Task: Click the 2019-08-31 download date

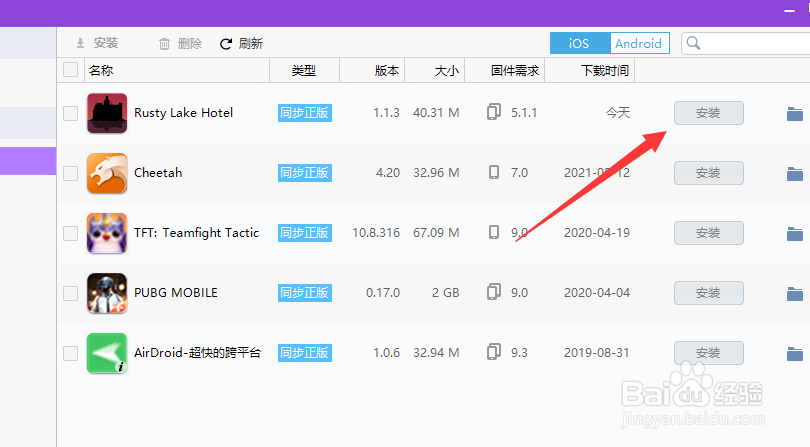Action: (597, 352)
